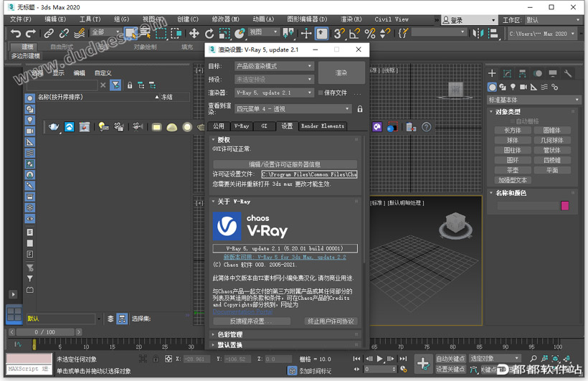Click the pink object color swatch

[565, 206]
